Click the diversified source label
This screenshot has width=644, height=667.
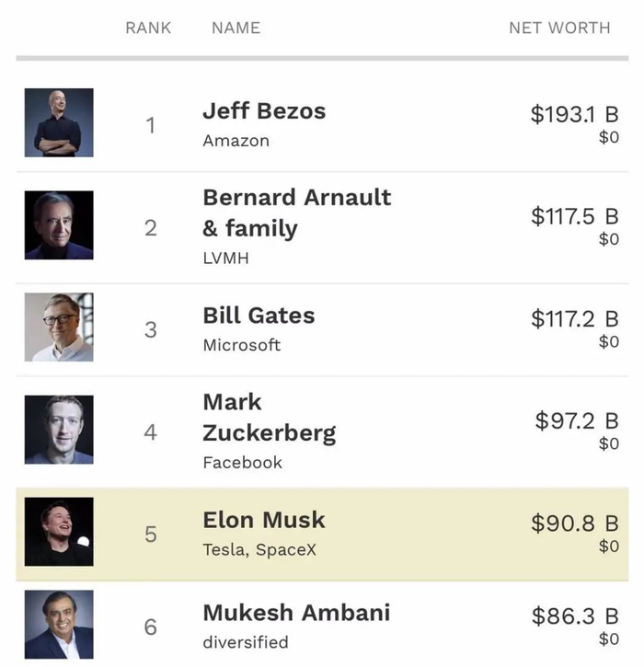[245, 642]
